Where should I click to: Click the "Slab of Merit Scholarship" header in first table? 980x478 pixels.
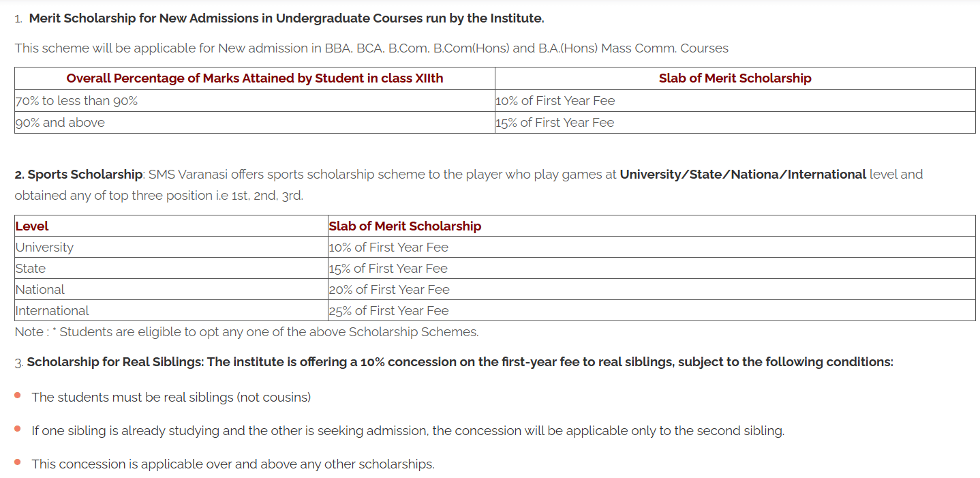(735, 78)
